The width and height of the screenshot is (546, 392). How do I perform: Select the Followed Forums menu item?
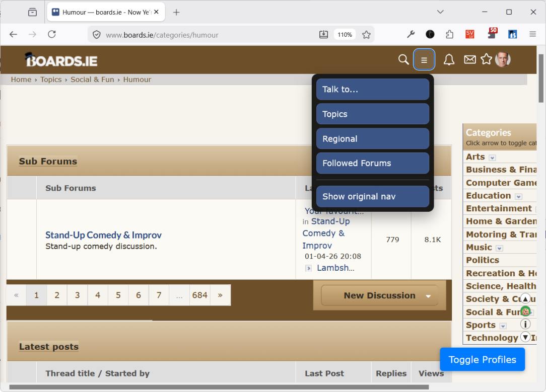(373, 163)
